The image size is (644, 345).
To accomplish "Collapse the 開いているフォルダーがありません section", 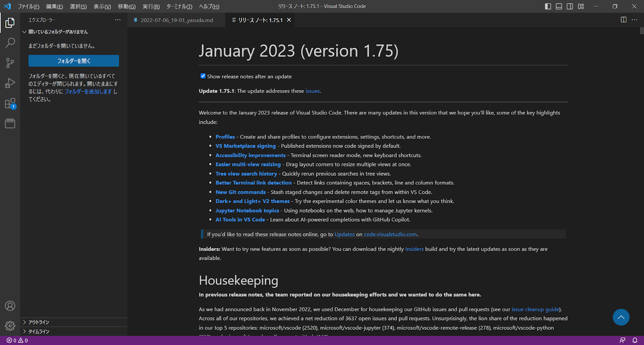I will pos(58,32).
